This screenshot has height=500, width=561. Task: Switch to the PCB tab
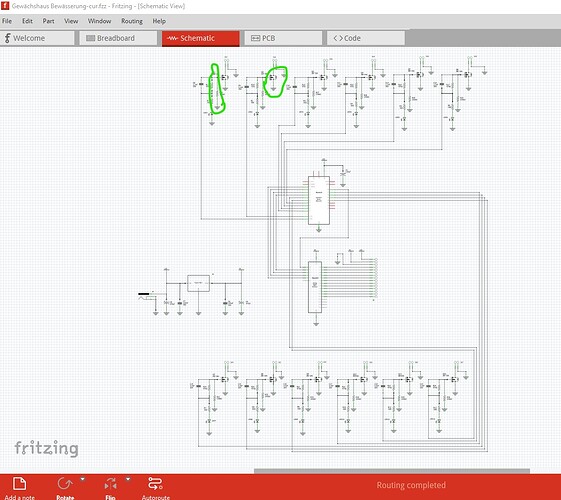pos(283,38)
